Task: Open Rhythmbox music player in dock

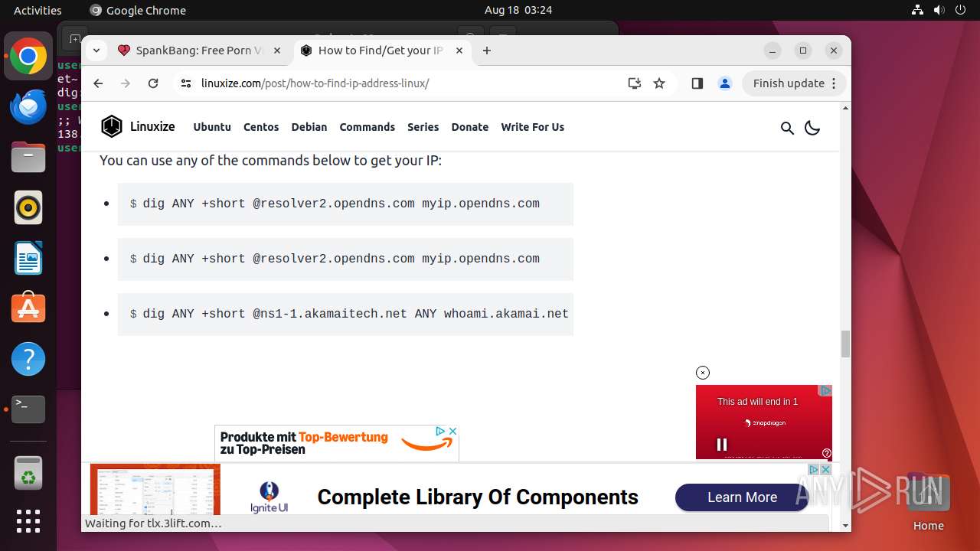Action: coord(28,207)
